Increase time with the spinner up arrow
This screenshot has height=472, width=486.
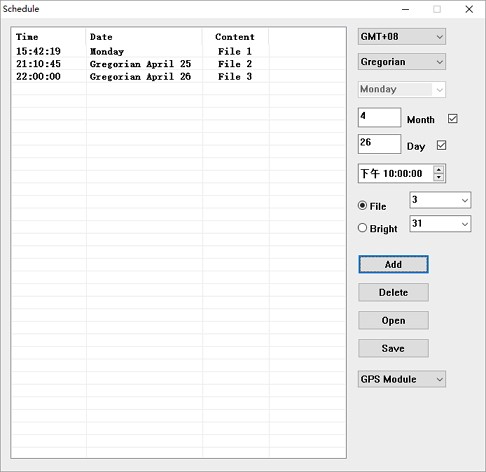click(x=439, y=170)
